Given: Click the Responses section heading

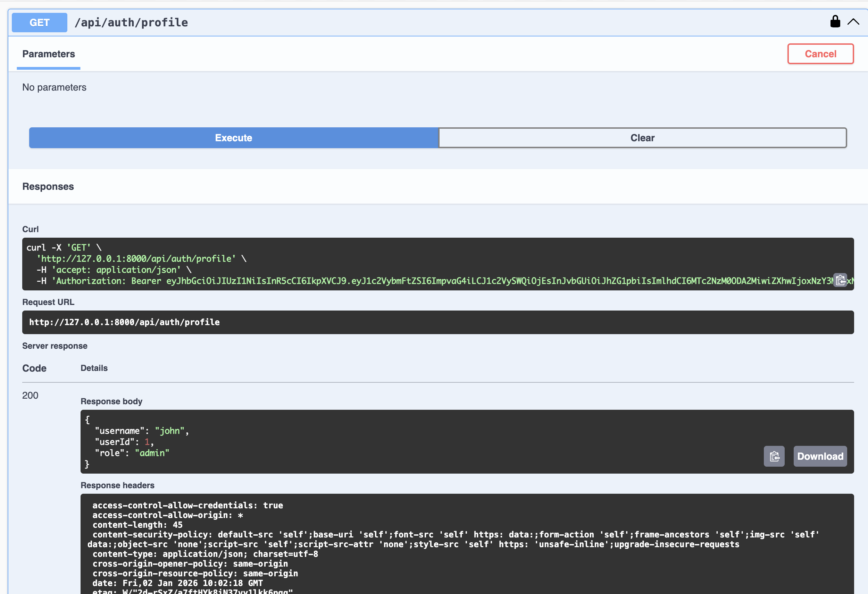Looking at the screenshot, I should [48, 186].
